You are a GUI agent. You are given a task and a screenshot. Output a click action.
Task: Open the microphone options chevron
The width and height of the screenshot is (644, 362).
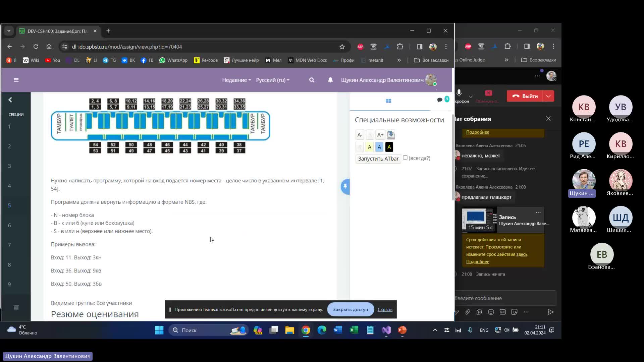pos(471,97)
